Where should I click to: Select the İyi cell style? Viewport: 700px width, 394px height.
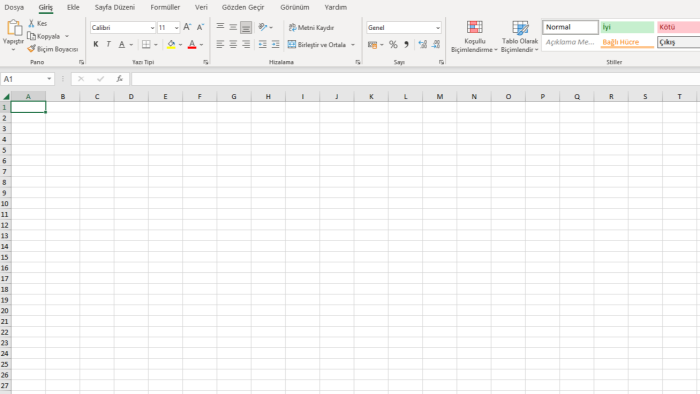click(x=627, y=27)
